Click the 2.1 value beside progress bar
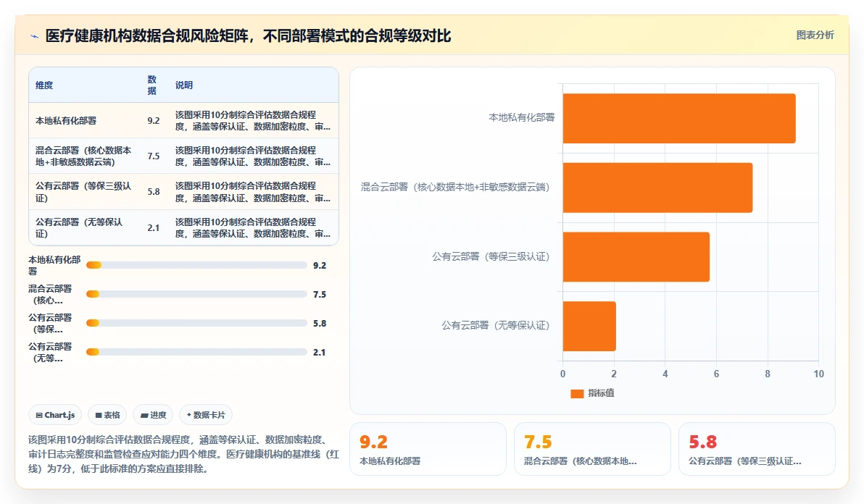This screenshot has width=864, height=504. point(320,352)
